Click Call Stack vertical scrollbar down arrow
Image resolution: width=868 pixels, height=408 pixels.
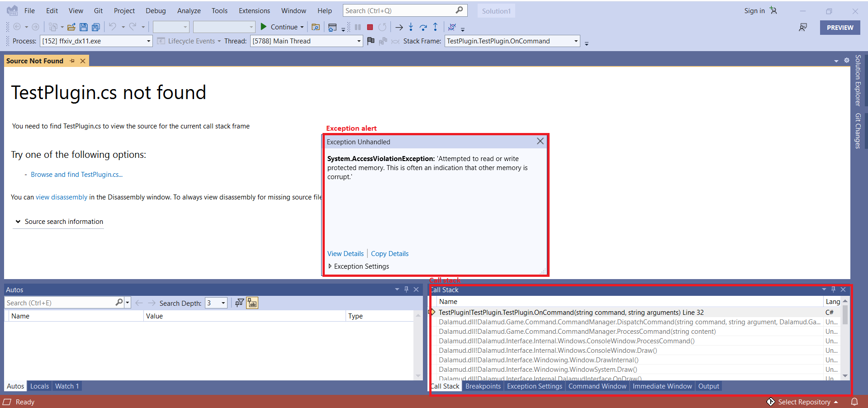click(x=845, y=376)
